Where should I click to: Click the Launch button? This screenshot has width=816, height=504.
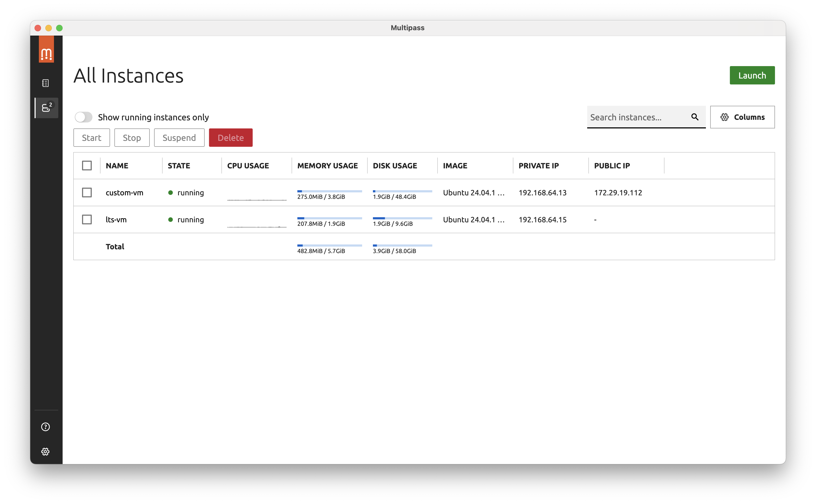tap(752, 75)
